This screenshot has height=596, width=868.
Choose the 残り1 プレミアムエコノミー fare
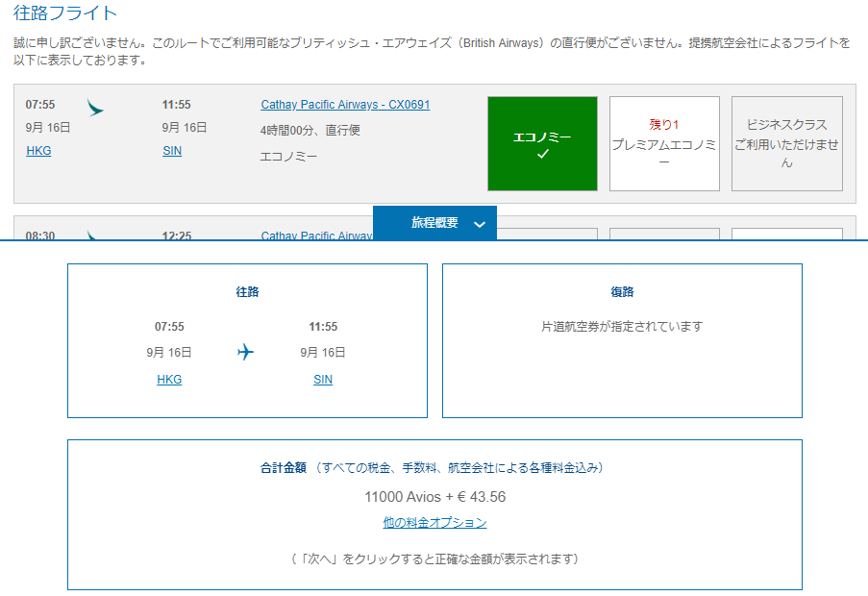(x=664, y=144)
